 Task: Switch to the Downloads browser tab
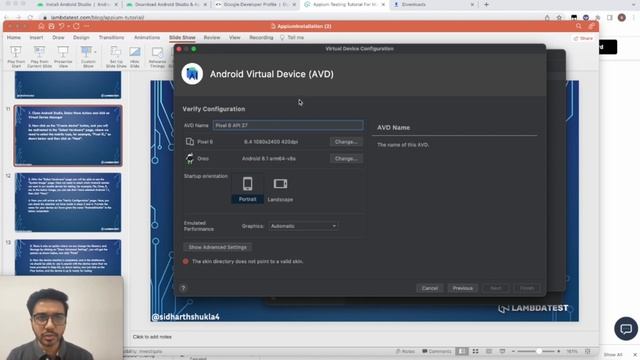tap(433, 4)
